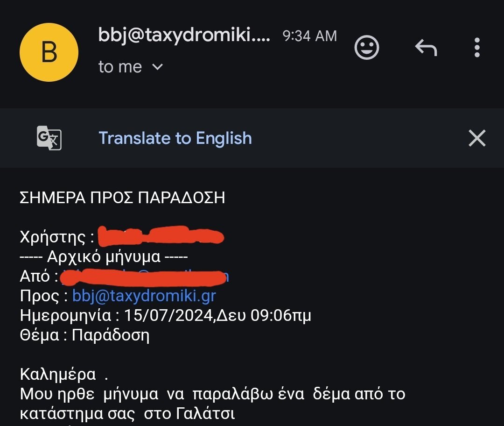The width and height of the screenshot is (504, 426).
Task: Expand recipient details chevron next to 'to me'
Action: tap(157, 67)
